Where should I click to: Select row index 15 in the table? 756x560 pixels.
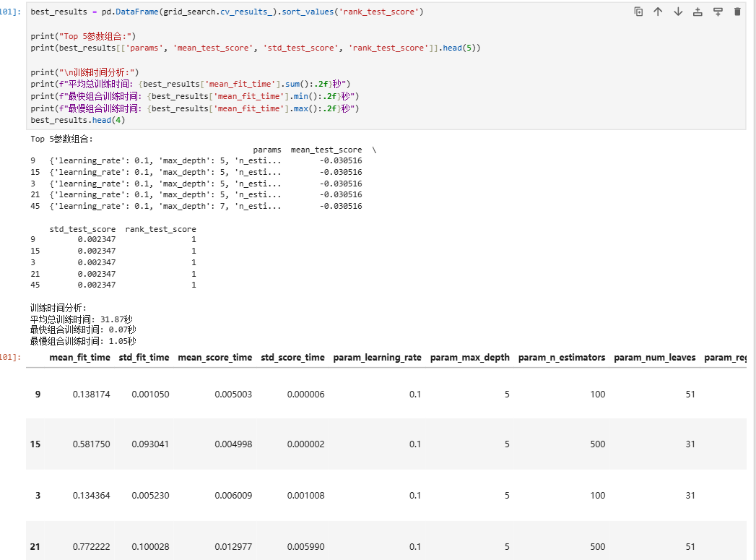pyautogui.click(x=35, y=444)
